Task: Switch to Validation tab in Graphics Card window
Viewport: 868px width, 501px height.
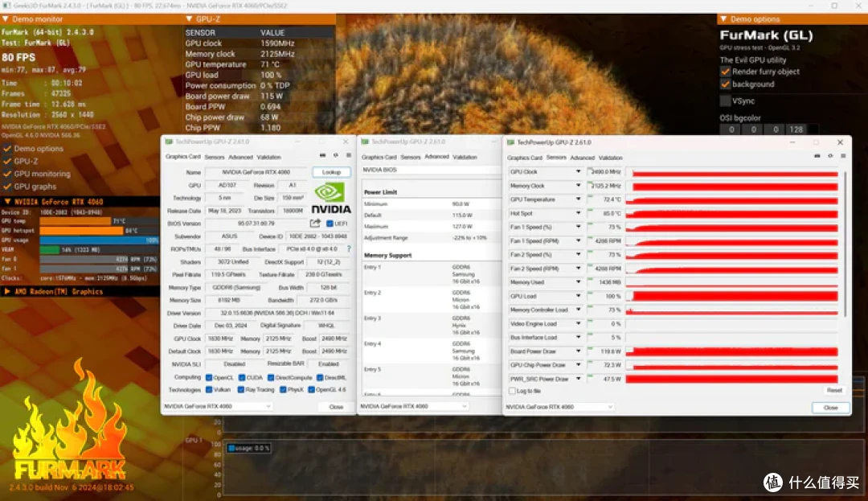Action: [268, 158]
